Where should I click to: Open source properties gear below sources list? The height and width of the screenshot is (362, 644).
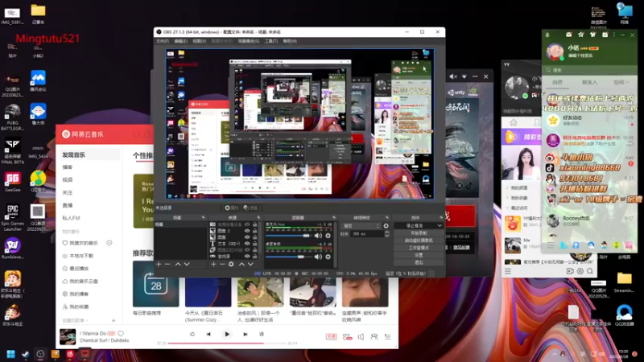click(231, 265)
